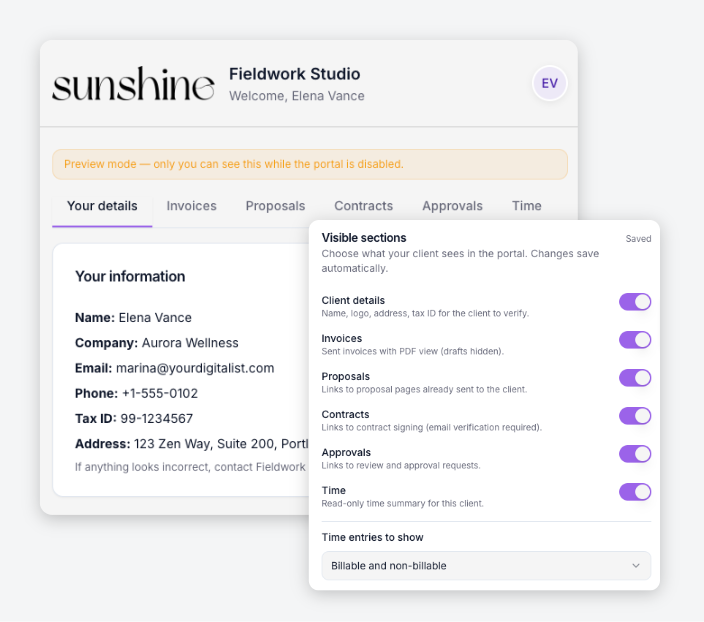Select the Name: Elena Vance line
704x622 pixels.
[x=133, y=318]
